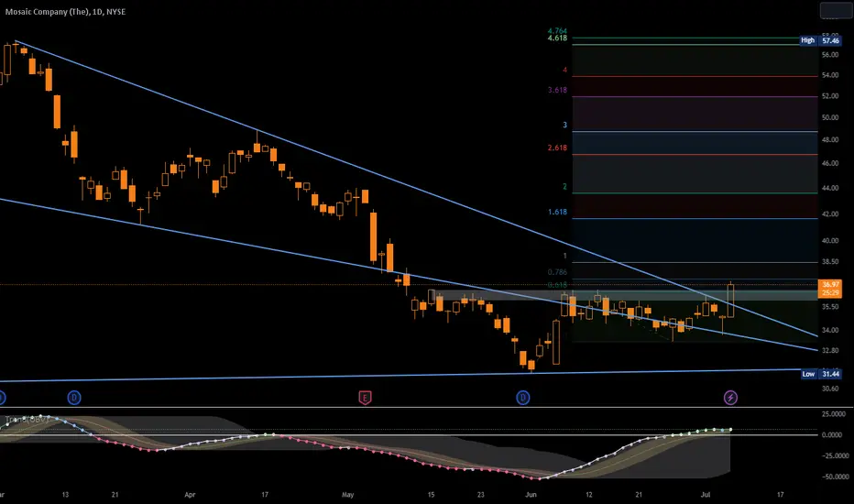This screenshot has height=504, width=854.
Task: Click the D dividend marker near March 13
Action: [74, 398]
